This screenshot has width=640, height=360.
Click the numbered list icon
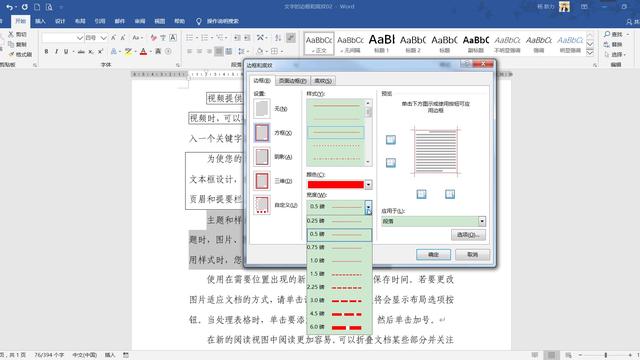pyautogui.click(x=204, y=38)
